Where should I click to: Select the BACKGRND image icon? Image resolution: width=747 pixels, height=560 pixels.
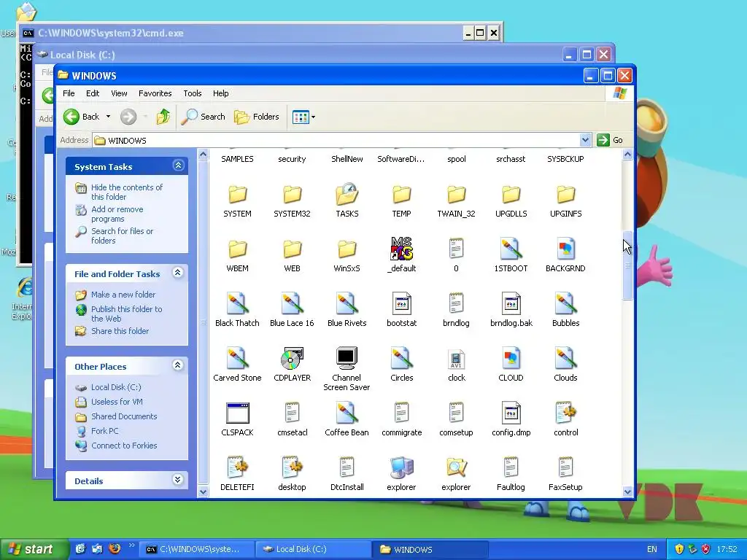pyautogui.click(x=565, y=249)
